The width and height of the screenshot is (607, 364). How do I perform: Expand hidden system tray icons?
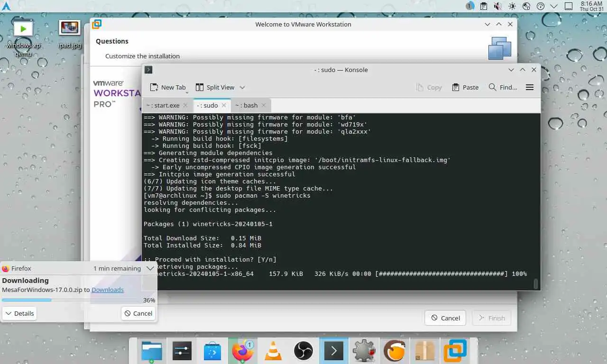(x=554, y=6)
